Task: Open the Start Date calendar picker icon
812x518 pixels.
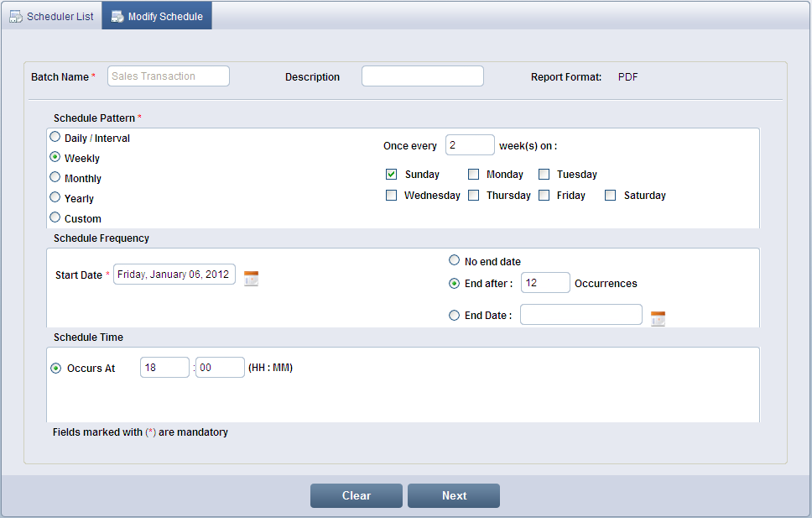Action: [x=251, y=279]
